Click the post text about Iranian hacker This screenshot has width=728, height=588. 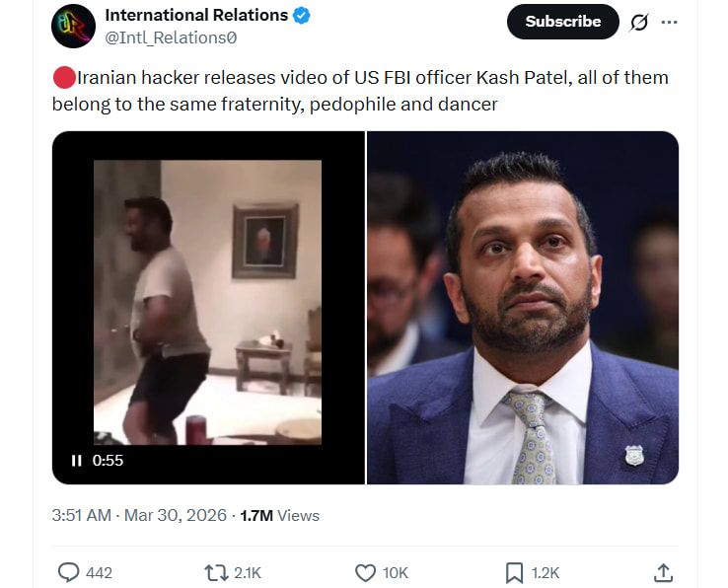coord(360,90)
